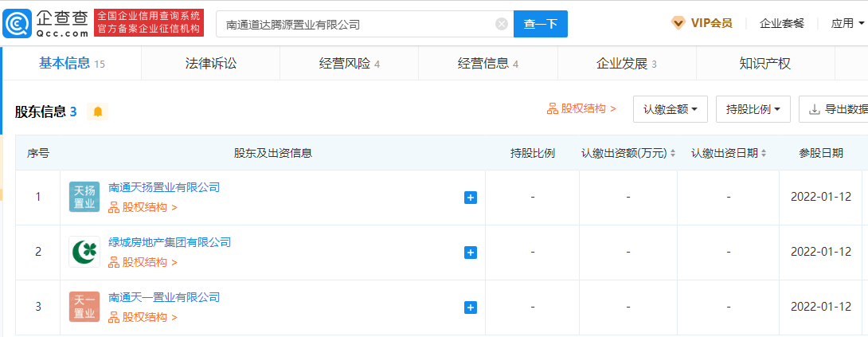Open the 持股比例 dropdown filter
The image size is (868, 337).
coord(753,109)
